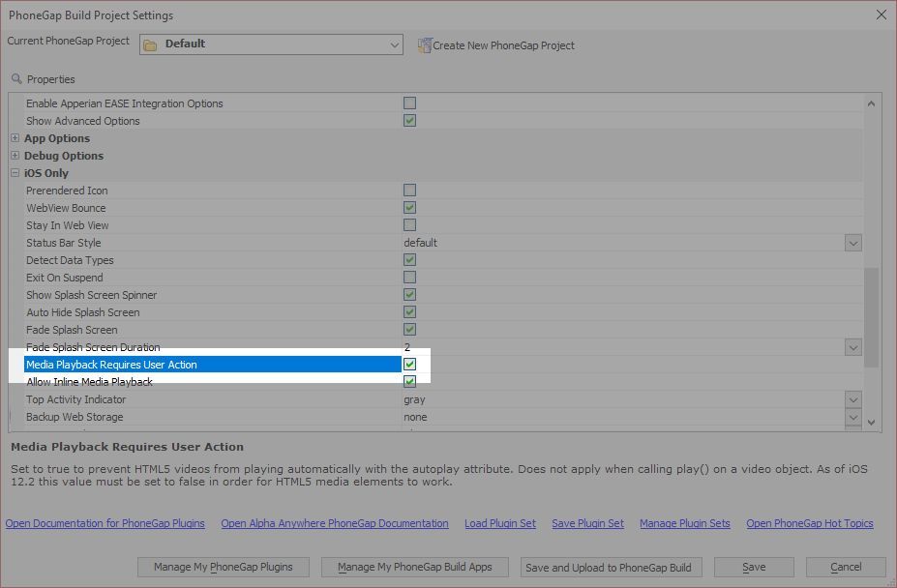This screenshot has height=588, width=897.
Task: Uncheck Media Playback Requires User Action
Action: 409,364
